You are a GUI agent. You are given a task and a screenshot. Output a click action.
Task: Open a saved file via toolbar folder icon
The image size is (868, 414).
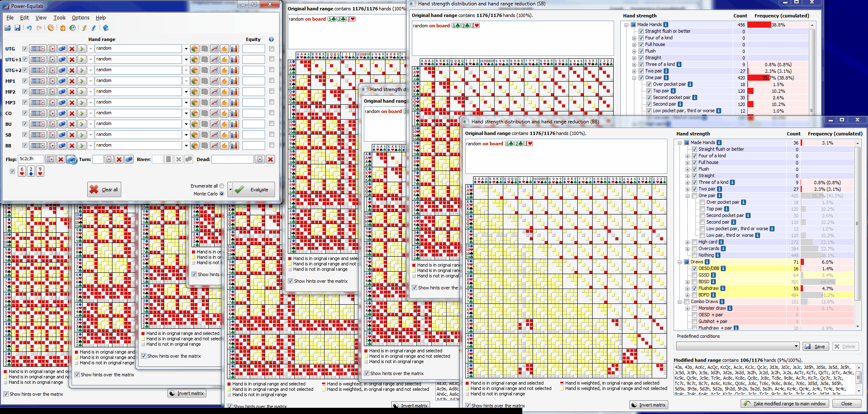tap(8, 28)
